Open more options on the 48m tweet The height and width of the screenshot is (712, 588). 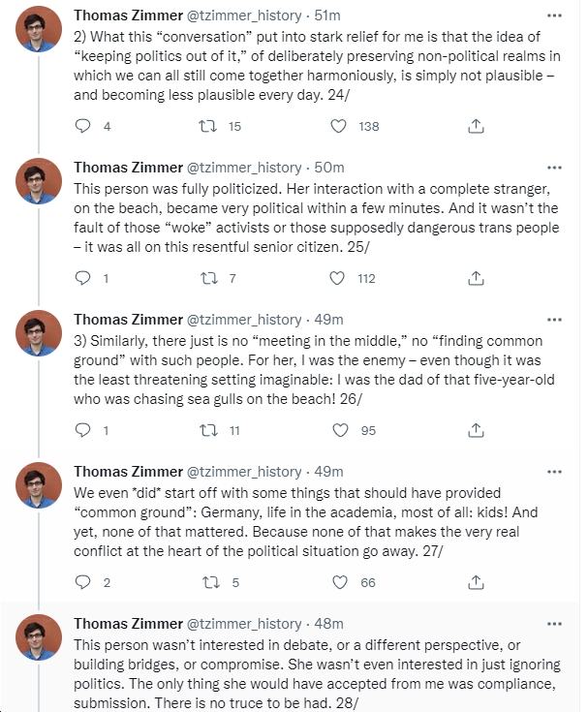coord(554,625)
